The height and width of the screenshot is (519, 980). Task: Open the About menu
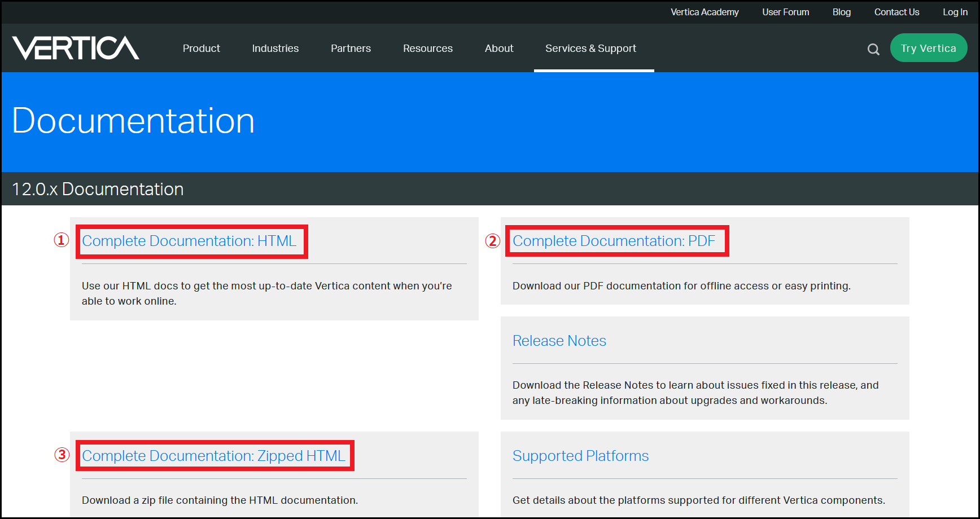pyautogui.click(x=499, y=49)
